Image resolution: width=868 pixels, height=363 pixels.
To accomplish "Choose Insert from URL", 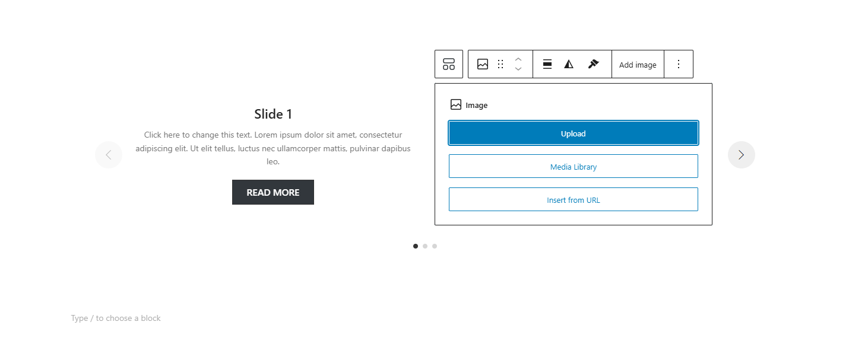I will pyautogui.click(x=572, y=199).
